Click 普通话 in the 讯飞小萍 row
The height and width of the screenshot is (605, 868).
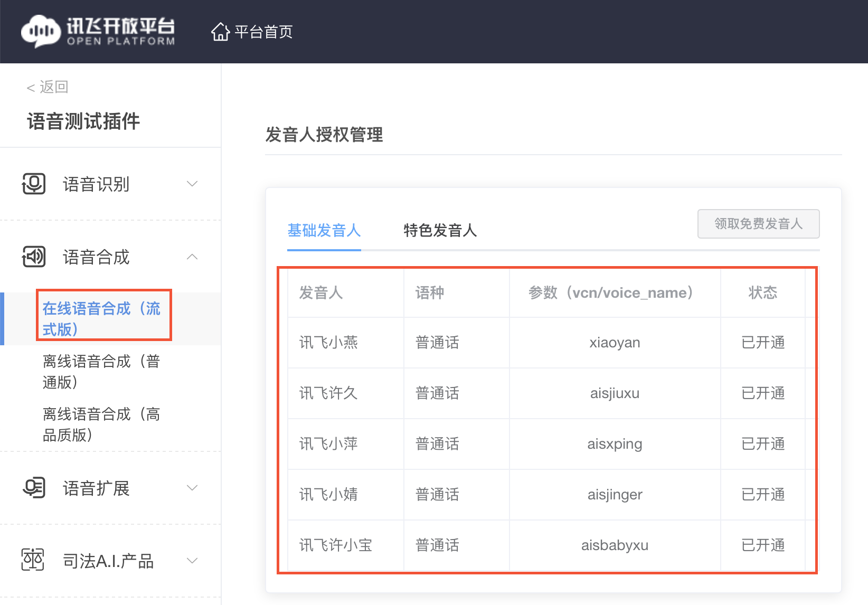pos(437,444)
